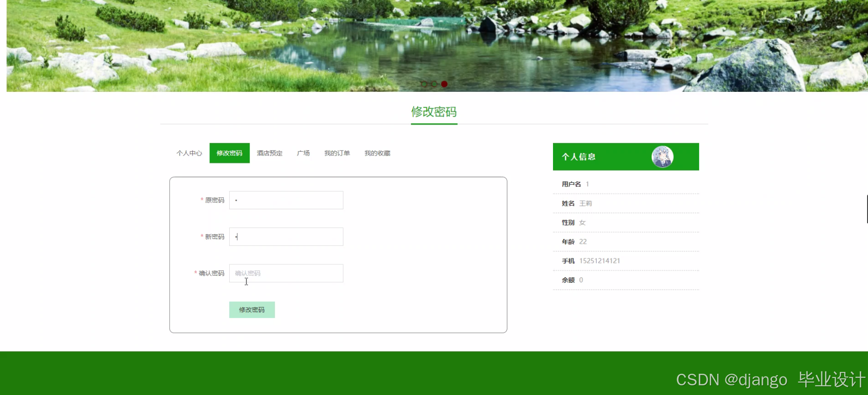Click the 用户名 value 1
Image resolution: width=868 pixels, height=395 pixels.
[x=587, y=184]
